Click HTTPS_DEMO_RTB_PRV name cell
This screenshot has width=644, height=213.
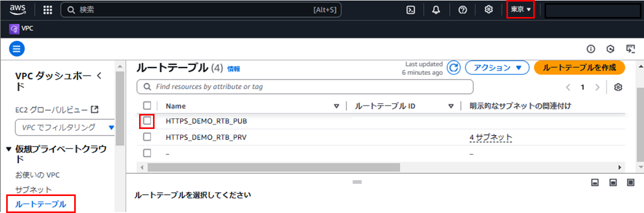(207, 137)
